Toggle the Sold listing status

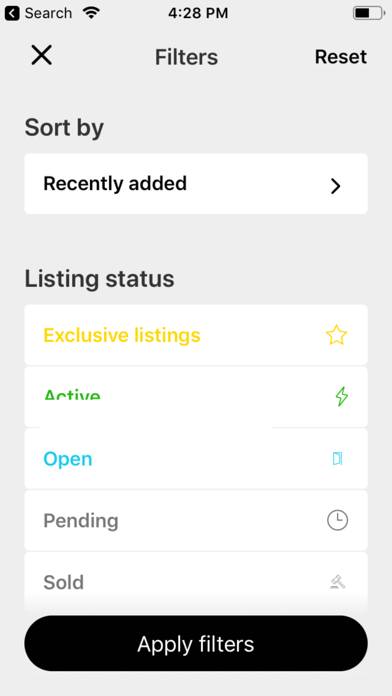pyautogui.click(x=196, y=581)
